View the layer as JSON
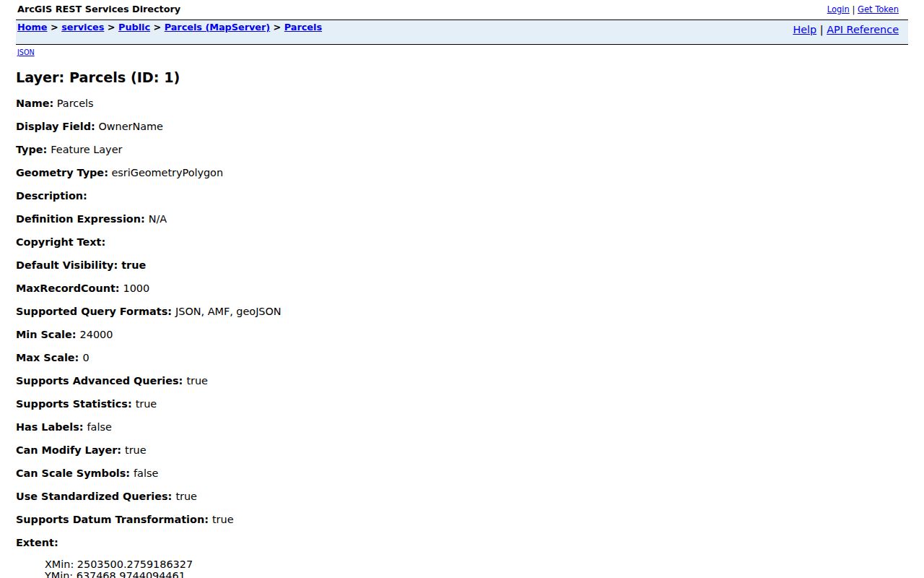Viewport: 924px width, 578px height. coord(26,52)
